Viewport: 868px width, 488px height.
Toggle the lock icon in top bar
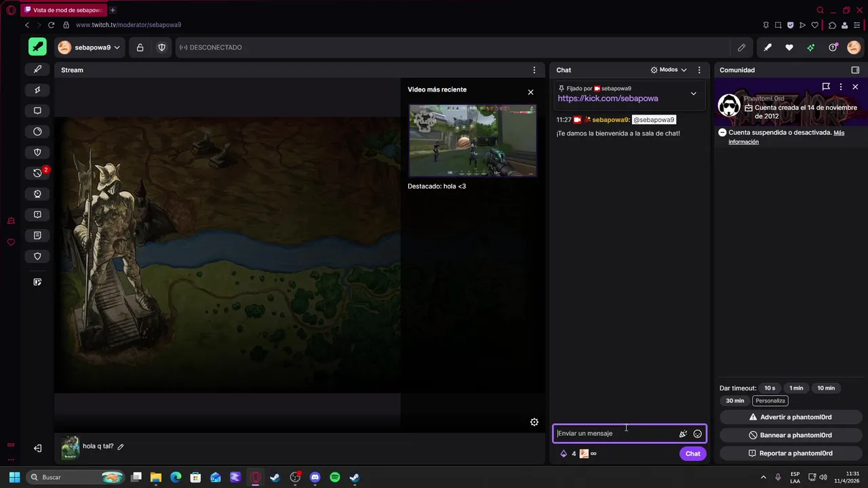pos(140,47)
